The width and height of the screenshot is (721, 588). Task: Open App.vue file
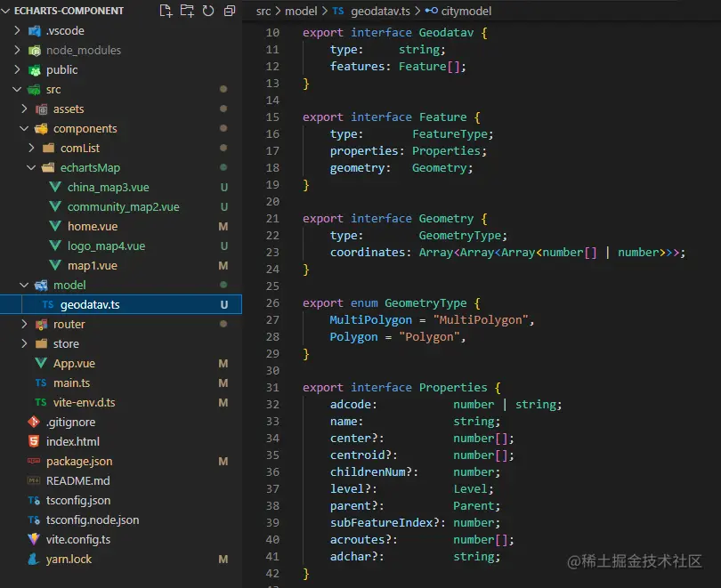click(x=74, y=363)
